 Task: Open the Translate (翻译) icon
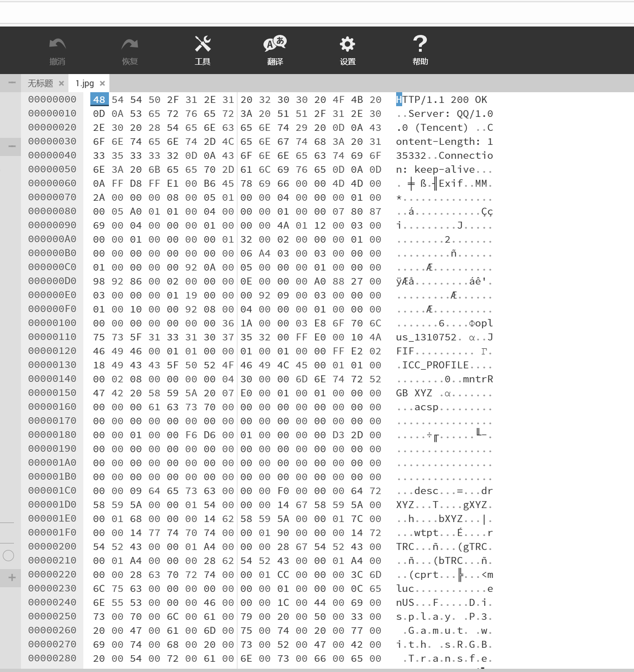point(275,44)
